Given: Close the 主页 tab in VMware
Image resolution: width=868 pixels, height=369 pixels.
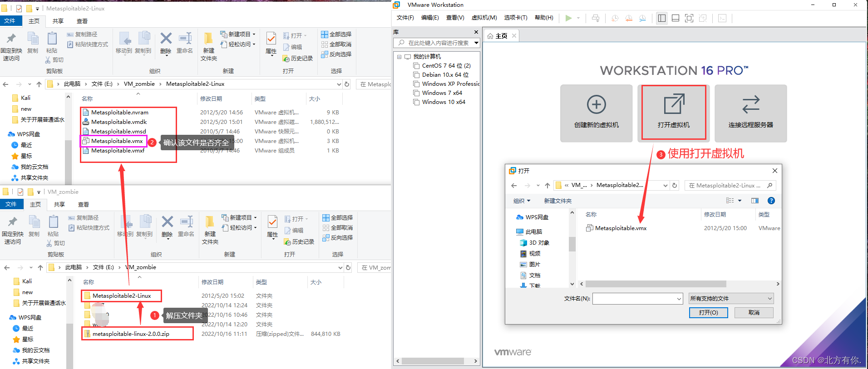Looking at the screenshot, I should point(514,36).
